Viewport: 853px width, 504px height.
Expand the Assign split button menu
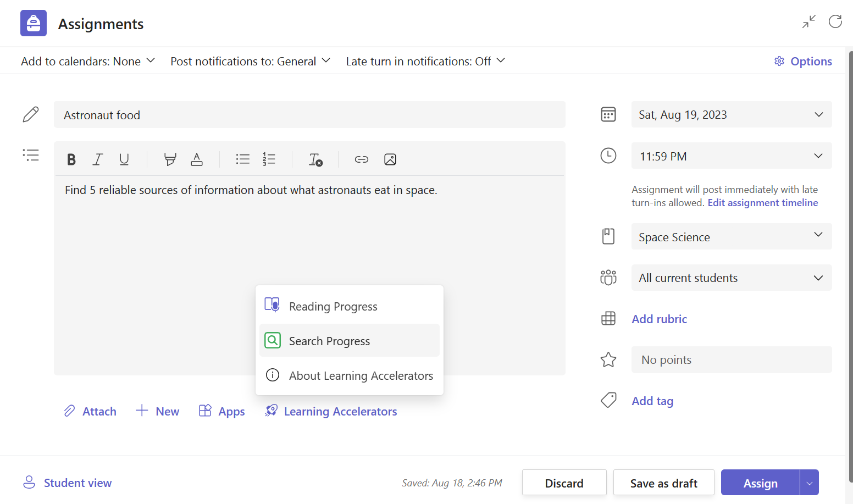coord(808,482)
